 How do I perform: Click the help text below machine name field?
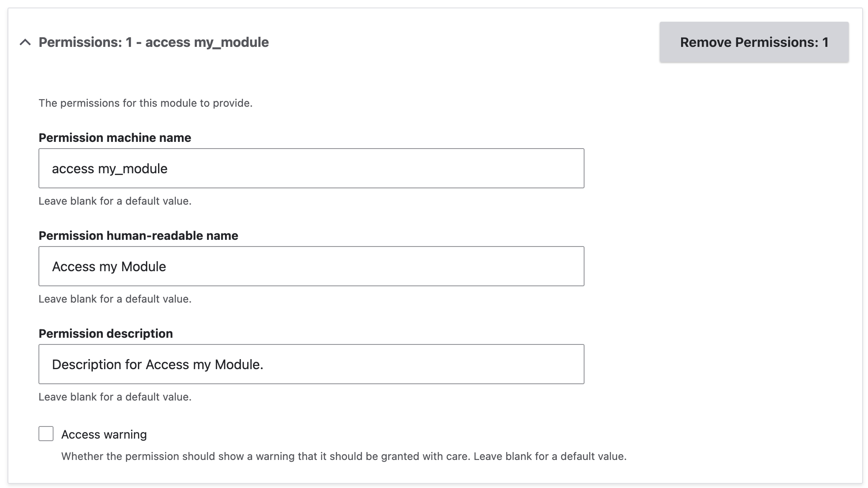tap(115, 201)
